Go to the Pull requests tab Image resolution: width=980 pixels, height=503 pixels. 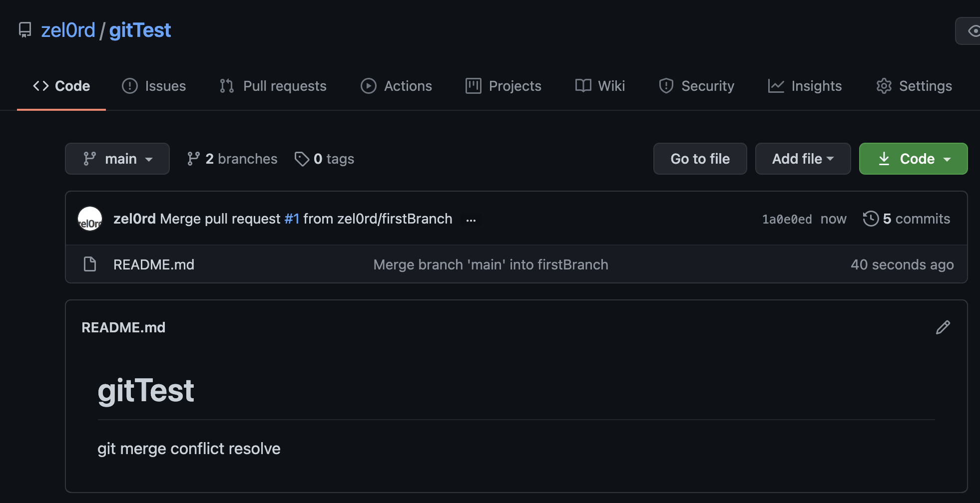(273, 86)
